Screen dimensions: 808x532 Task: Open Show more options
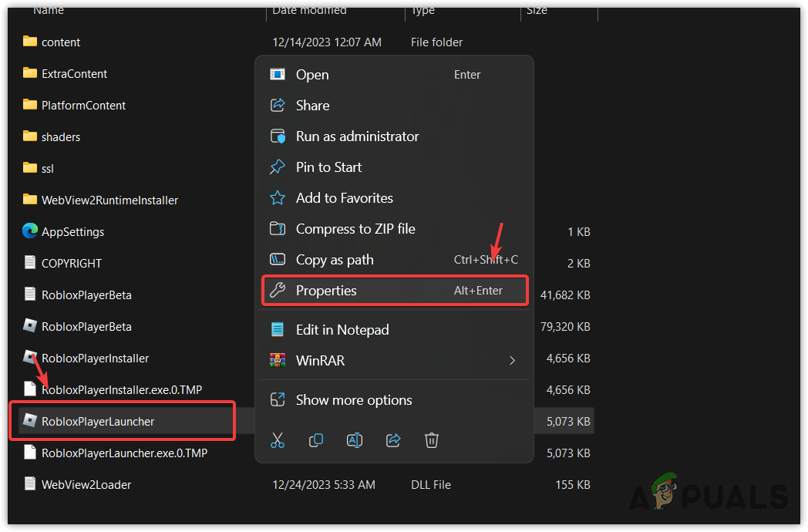394,400
